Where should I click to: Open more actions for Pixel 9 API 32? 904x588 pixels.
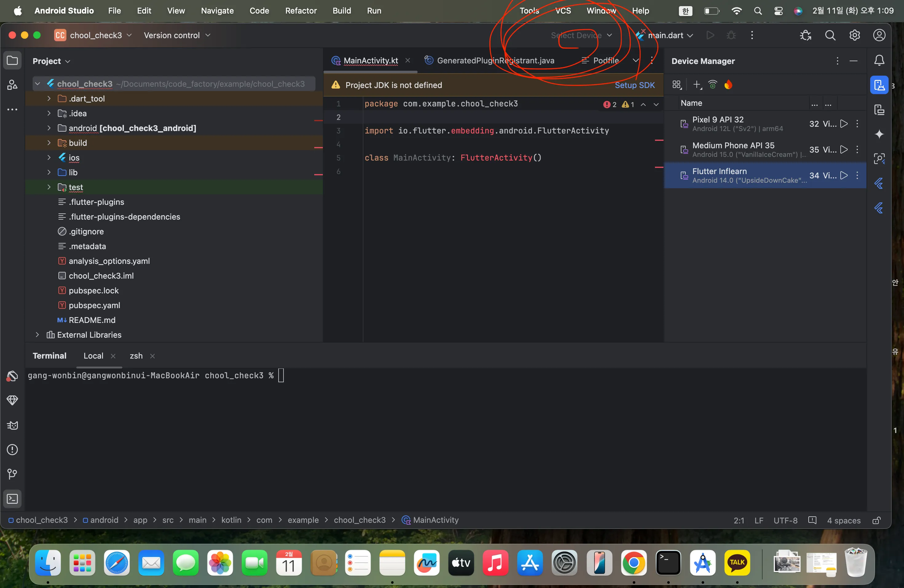(x=857, y=124)
